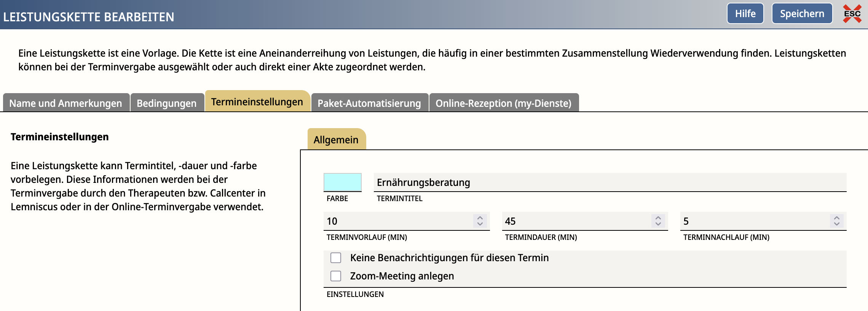This screenshot has height=311, width=868.
Task: Increase Termindauer with the up arrow
Action: point(658,218)
